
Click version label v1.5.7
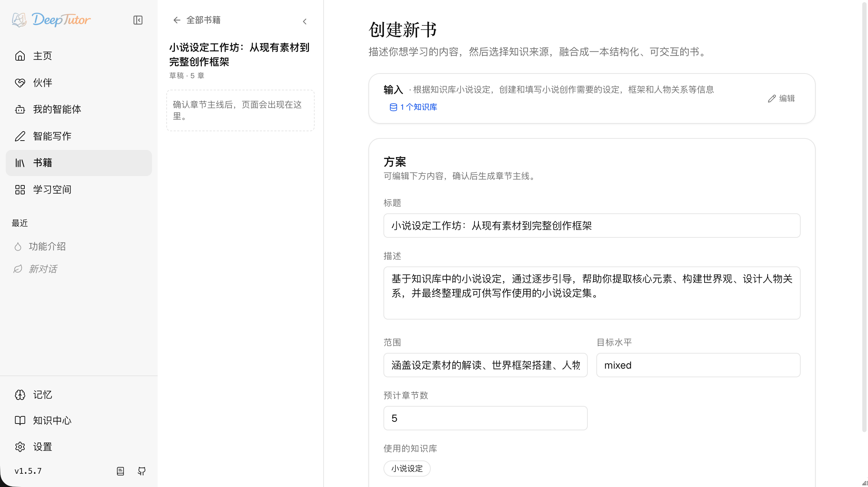pyautogui.click(x=28, y=471)
